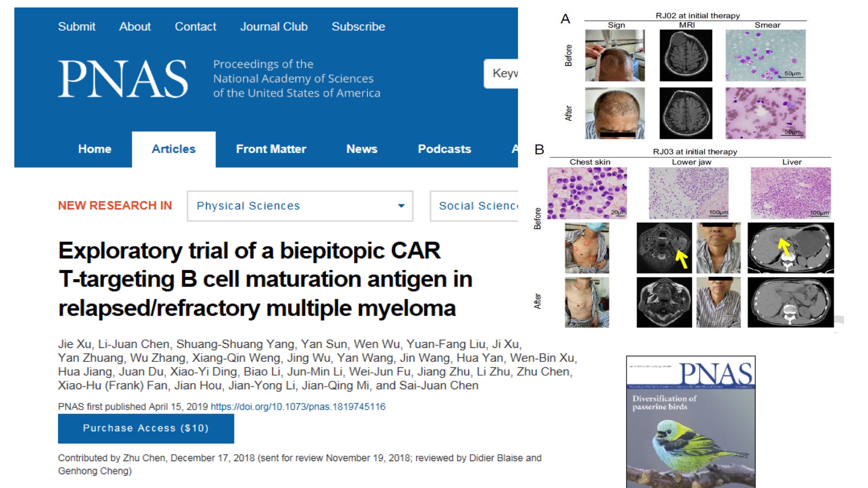Open the Journal Club link
Image resolution: width=868 pixels, height=488 pixels.
[274, 26]
